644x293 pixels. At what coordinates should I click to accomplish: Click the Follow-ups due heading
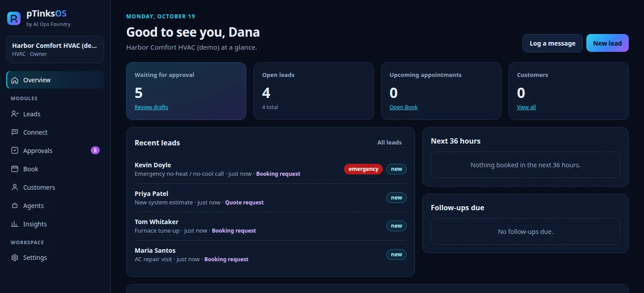coord(458,208)
